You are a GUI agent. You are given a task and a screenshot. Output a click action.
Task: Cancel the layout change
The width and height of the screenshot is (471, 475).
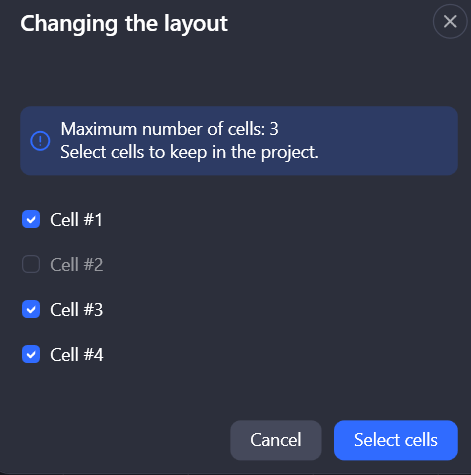276,440
